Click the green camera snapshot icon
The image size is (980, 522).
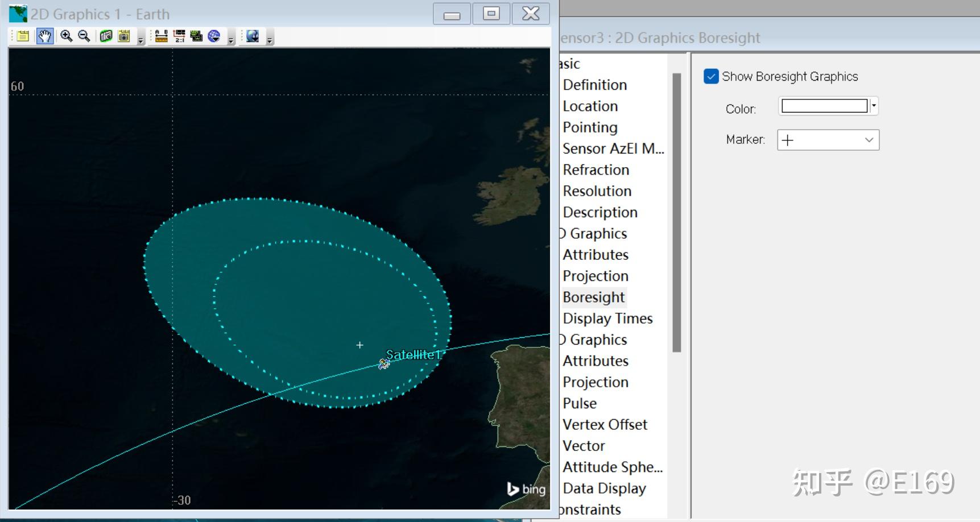pos(106,36)
